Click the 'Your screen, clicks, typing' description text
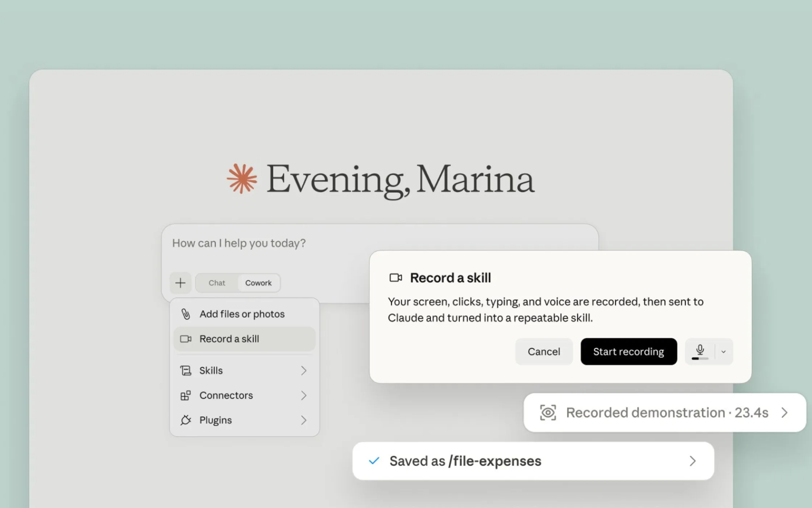The height and width of the screenshot is (508, 812). (x=546, y=310)
